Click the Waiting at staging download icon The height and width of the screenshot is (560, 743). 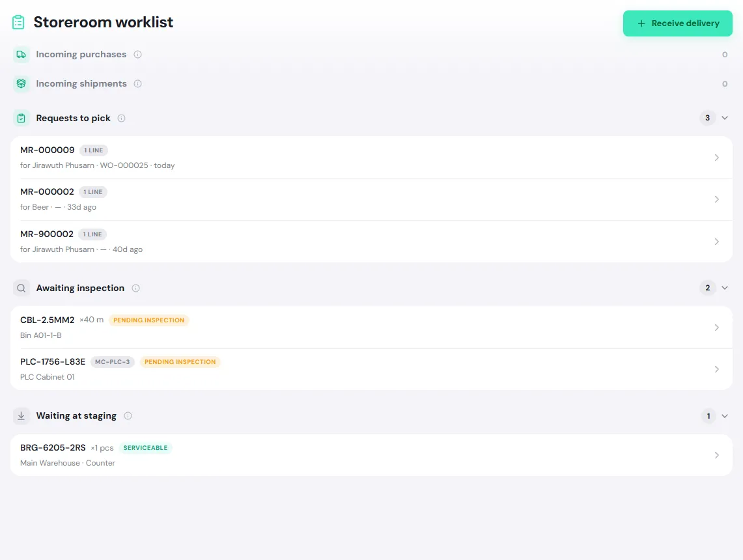point(21,416)
